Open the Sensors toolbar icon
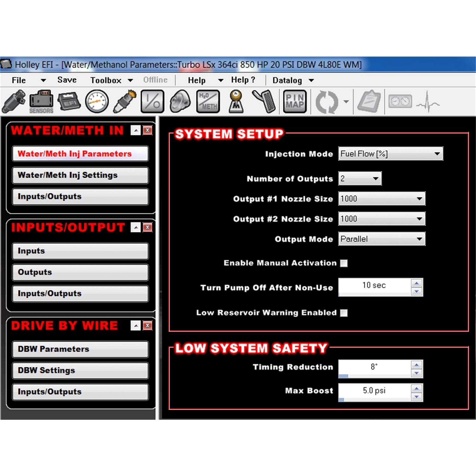Screen dimensions: 476x476 click(x=41, y=102)
